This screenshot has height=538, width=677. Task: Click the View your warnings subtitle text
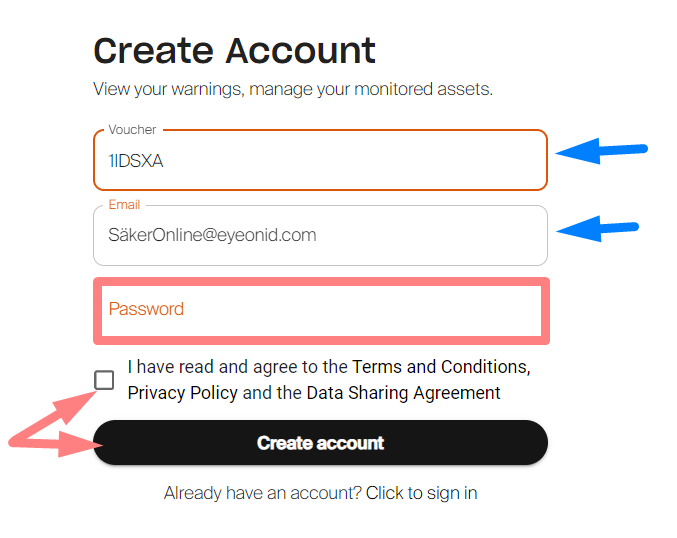(293, 89)
